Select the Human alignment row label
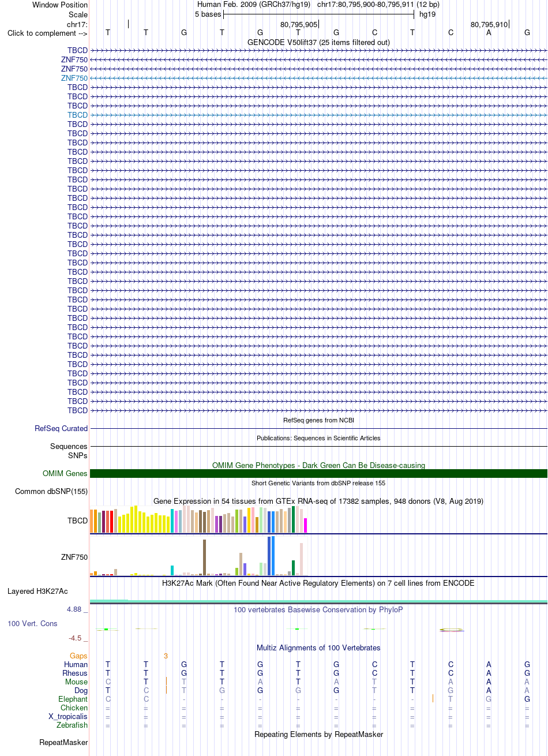The image size is (548, 756). [76, 665]
